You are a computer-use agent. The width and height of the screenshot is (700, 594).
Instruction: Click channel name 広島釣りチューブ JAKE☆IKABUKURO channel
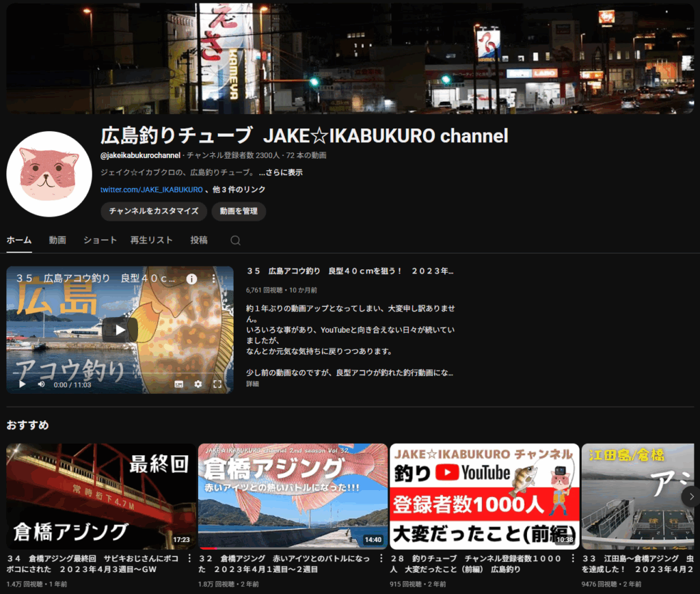(304, 135)
